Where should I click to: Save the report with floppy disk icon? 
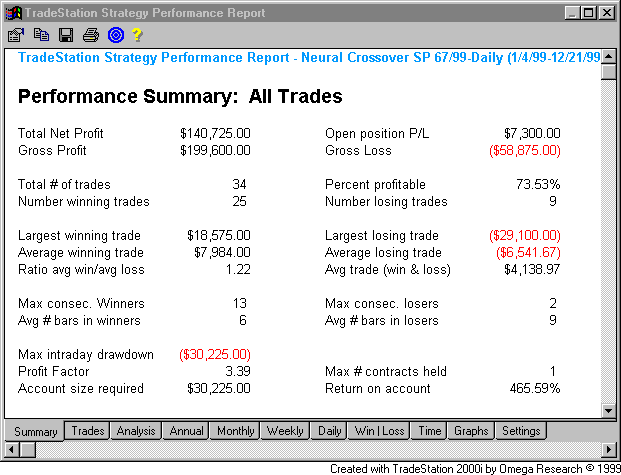[x=66, y=35]
